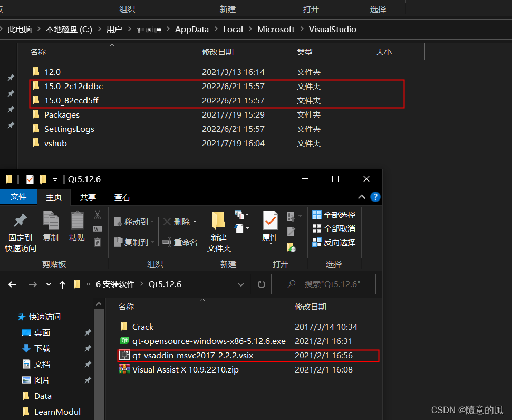Open the New item dropdown
The image size is (512, 420).
click(x=242, y=215)
